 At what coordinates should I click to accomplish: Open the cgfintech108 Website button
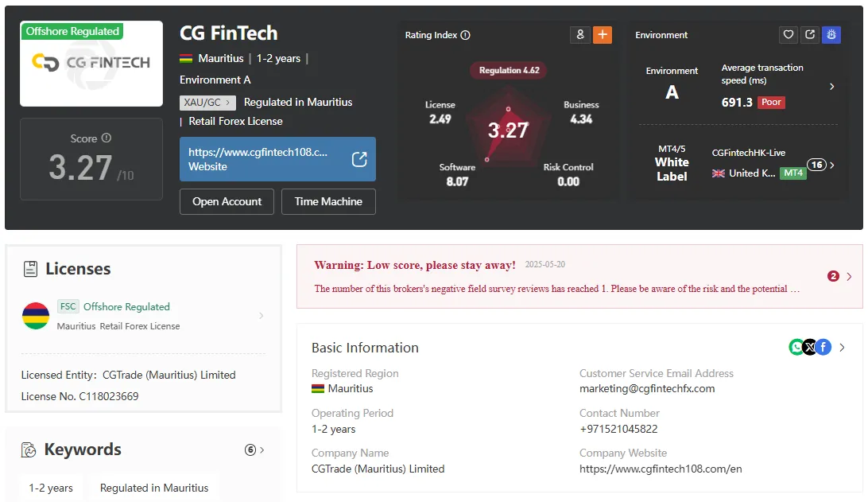click(x=277, y=159)
